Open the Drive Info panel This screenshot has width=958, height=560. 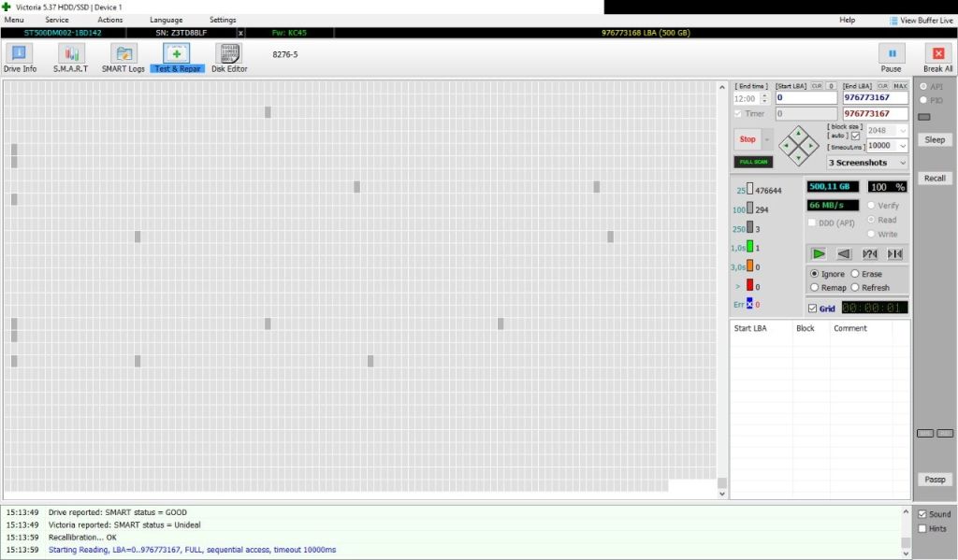(20, 58)
